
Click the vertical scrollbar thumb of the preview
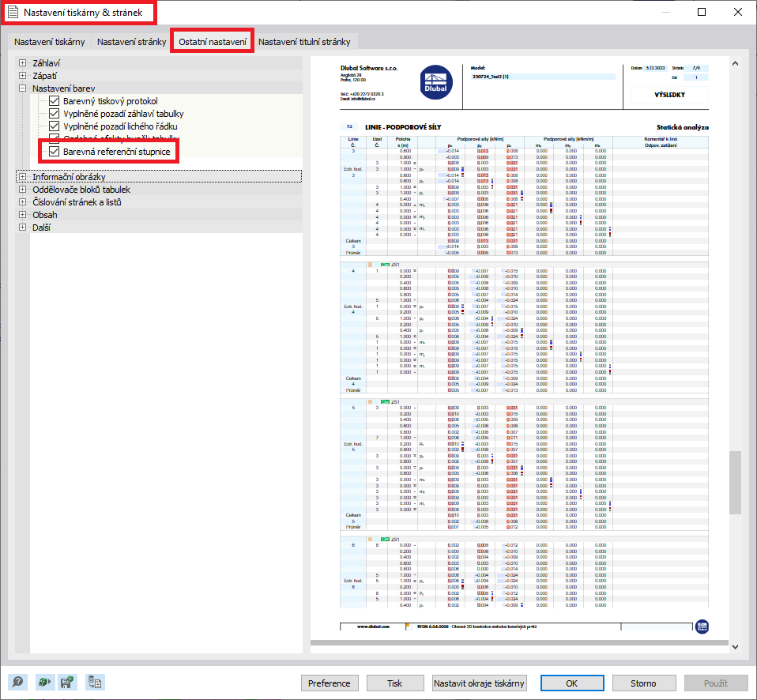tap(735, 483)
